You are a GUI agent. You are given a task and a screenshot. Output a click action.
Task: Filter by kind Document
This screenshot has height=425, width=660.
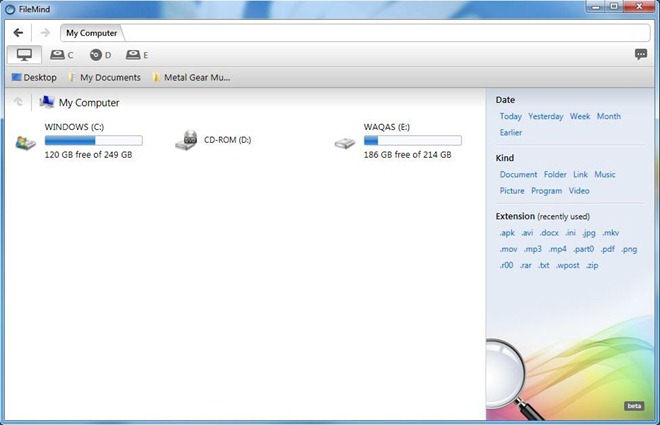coord(519,174)
